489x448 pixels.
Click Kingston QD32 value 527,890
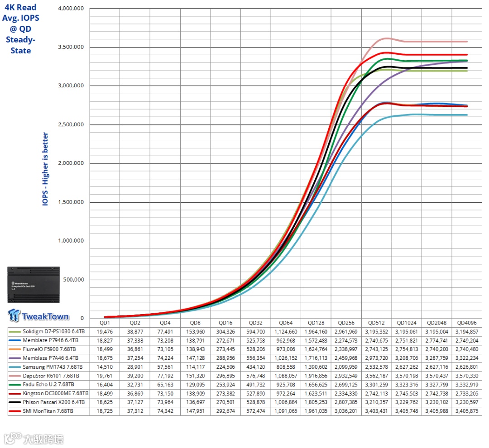coord(256,393)
